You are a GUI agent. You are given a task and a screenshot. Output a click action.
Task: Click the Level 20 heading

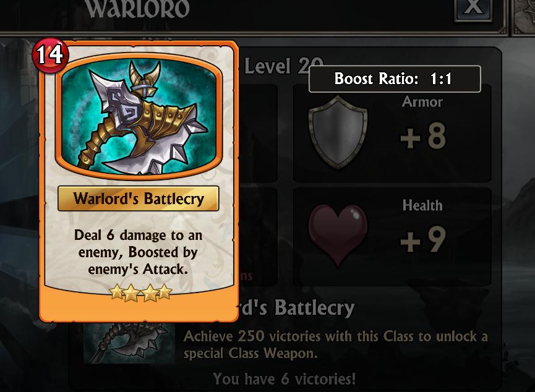coord(283,66)
